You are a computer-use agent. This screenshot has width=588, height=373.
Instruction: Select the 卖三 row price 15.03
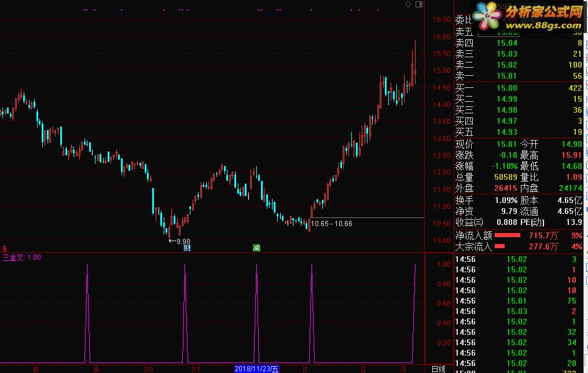coord(507,54)
